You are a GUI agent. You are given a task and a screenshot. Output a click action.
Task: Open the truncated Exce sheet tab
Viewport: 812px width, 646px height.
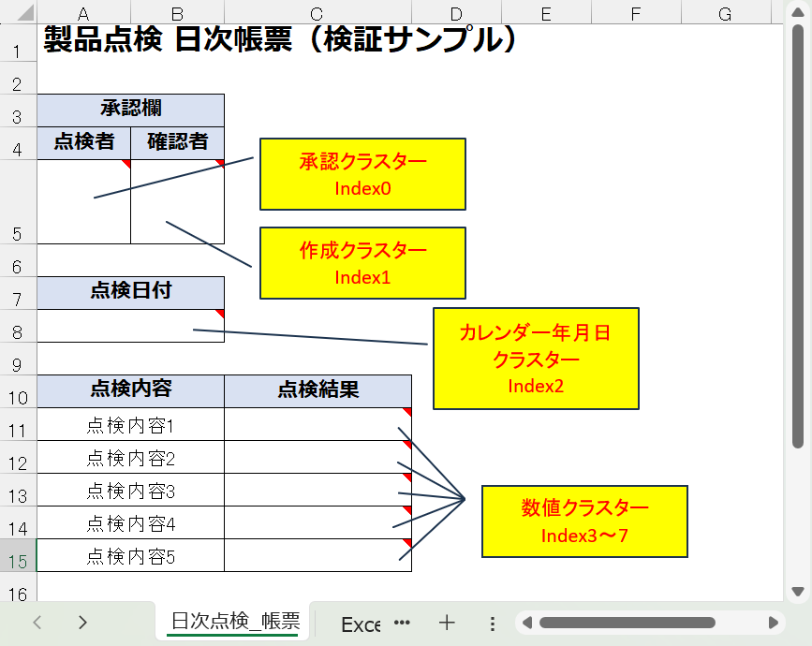[x=361, y=624]
